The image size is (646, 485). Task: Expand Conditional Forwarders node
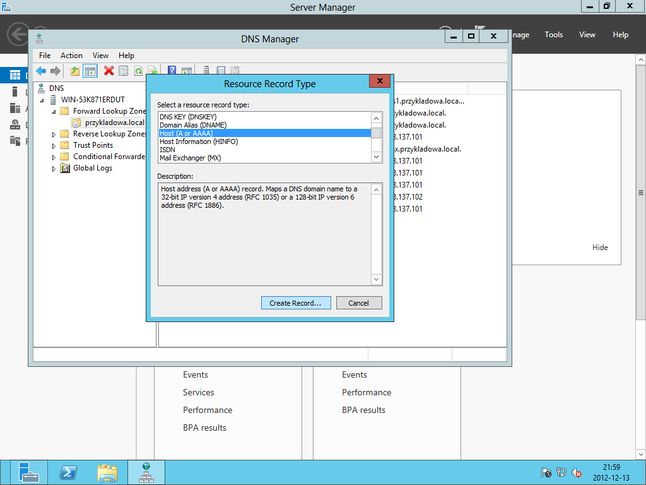[x=54, y=157]
